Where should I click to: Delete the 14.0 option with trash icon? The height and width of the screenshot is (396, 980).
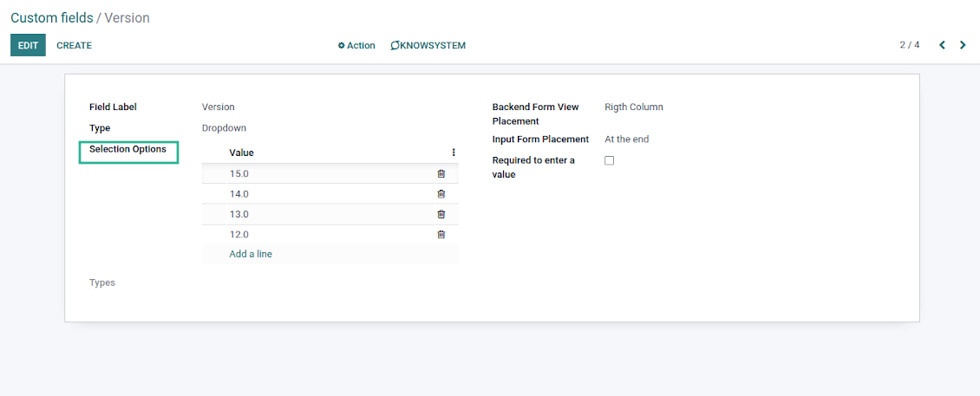pos(441,194)
